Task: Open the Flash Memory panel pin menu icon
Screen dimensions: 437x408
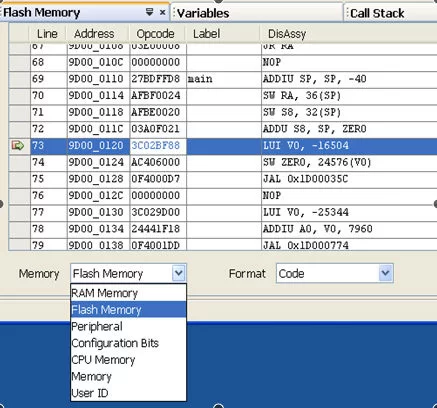Action: [x=150, y=13]
